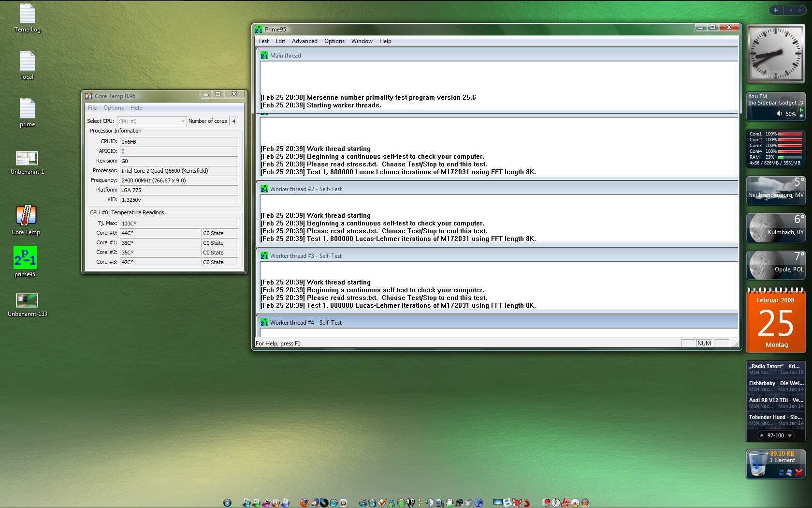Click the Frequency field showing 2400.00MHz
Image resolution: width=812 pixels, height=508 pixels.
[x=179, y=180]
